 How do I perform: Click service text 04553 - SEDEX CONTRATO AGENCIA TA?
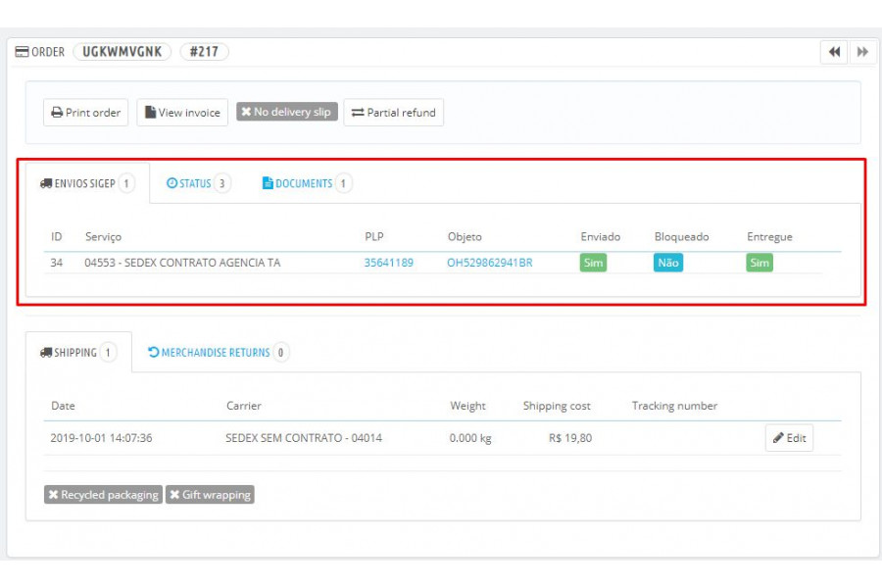click(182, 263)
